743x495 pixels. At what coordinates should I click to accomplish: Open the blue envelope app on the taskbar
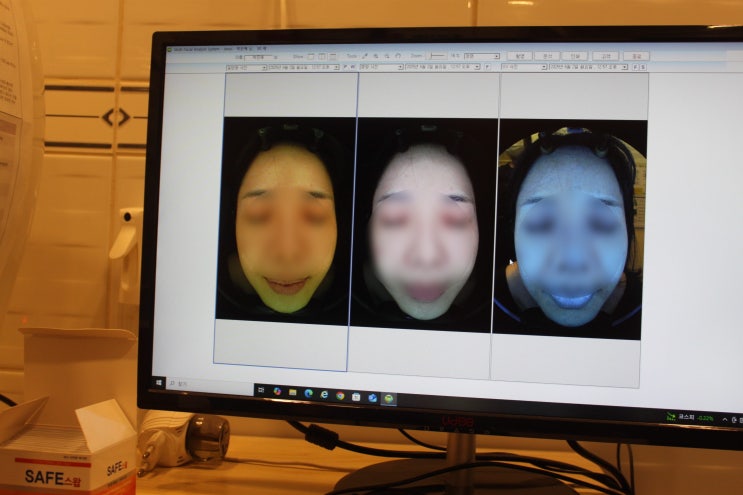tap(372, 398)
